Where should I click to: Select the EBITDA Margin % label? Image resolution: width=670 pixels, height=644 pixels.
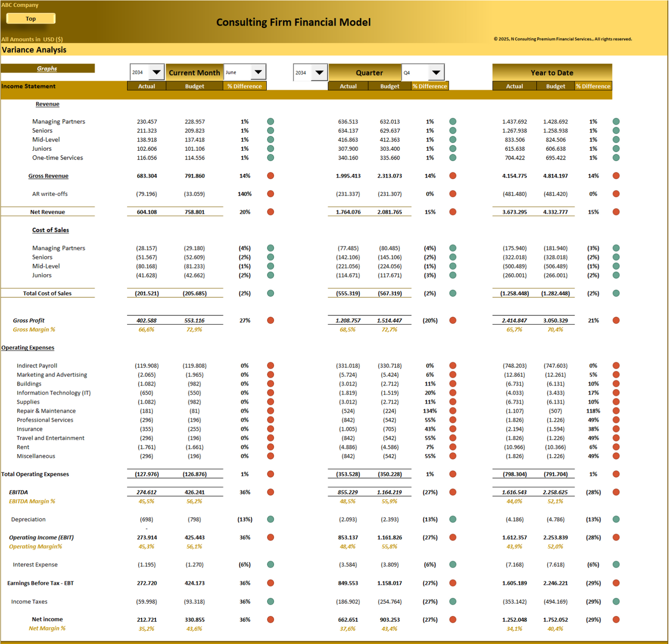pos(32,501)
